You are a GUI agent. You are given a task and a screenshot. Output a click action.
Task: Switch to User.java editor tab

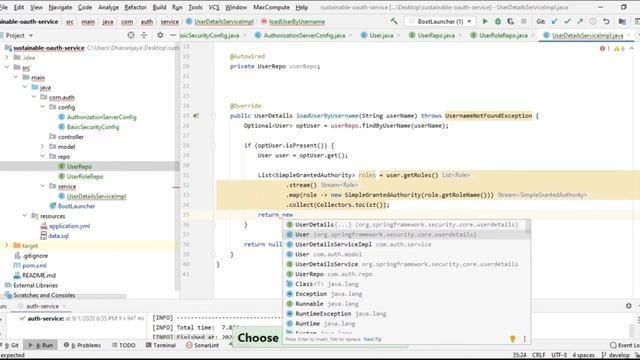(381, 36)
